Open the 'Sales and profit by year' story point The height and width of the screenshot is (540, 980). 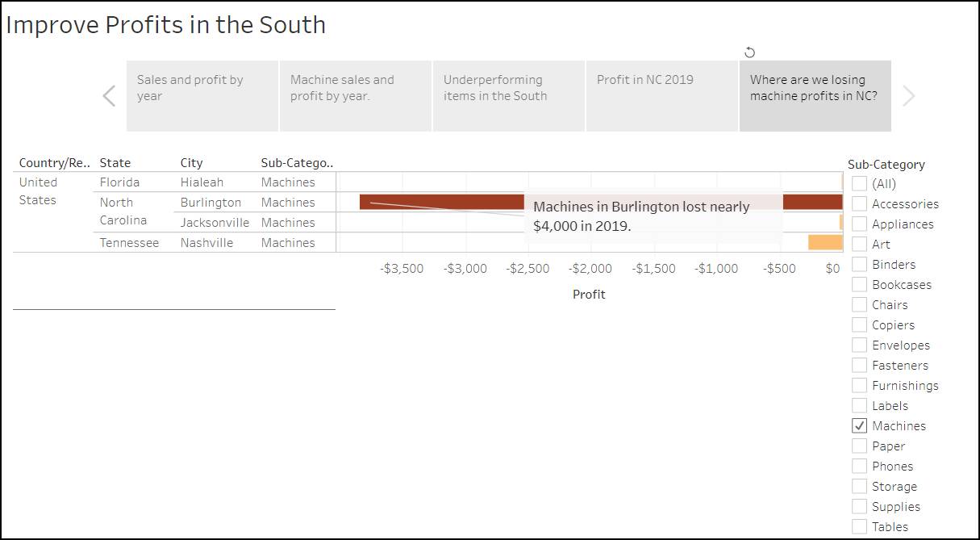pos(202,95)
